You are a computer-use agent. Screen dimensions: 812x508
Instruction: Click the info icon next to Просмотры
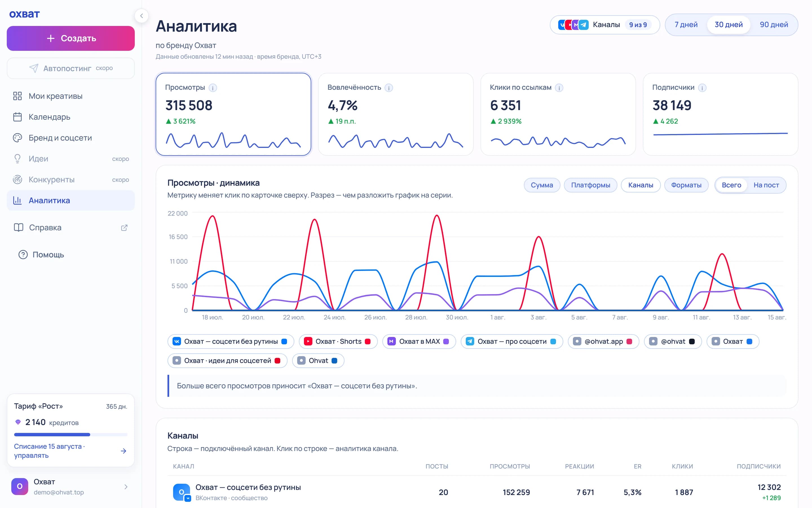[x=213, y=88]
